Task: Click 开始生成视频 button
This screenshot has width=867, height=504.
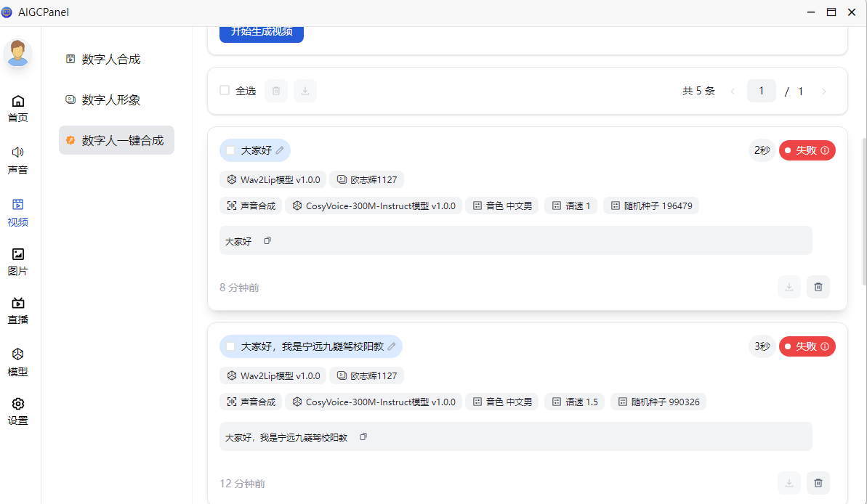Action: point(262,32)
